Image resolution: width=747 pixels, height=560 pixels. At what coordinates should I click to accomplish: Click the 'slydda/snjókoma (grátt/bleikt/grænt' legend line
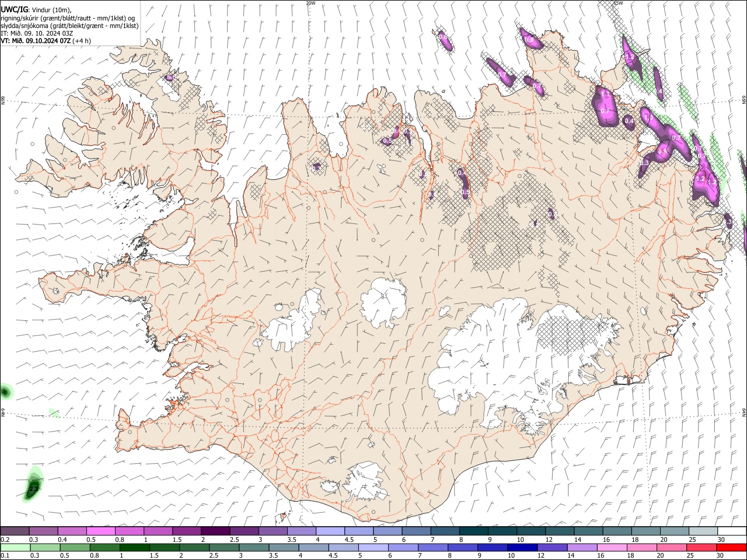pos(69,26)
